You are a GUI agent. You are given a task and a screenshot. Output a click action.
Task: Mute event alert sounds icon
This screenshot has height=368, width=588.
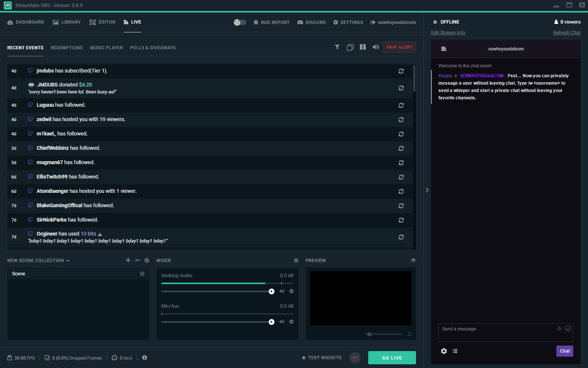coord(376,47)
